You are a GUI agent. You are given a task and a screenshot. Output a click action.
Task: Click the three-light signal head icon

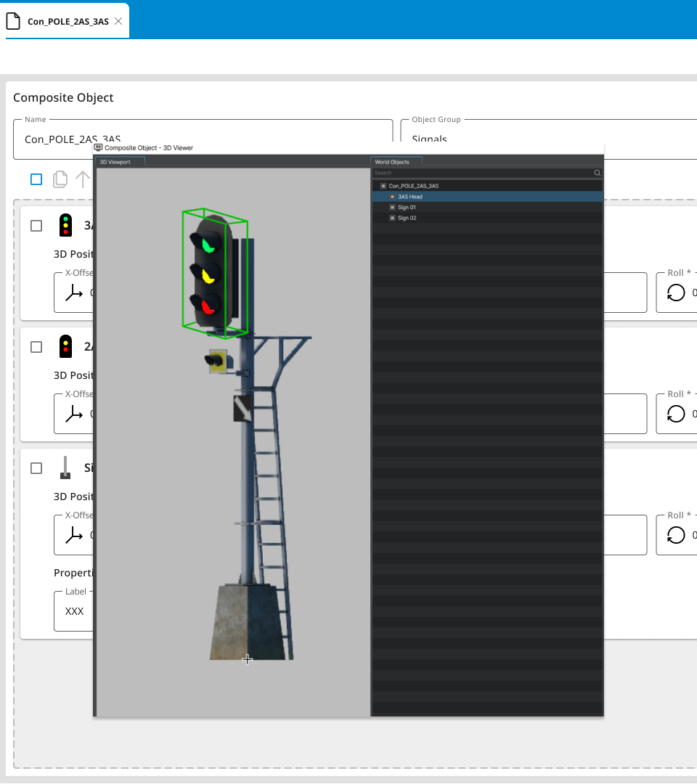point(65,226)
